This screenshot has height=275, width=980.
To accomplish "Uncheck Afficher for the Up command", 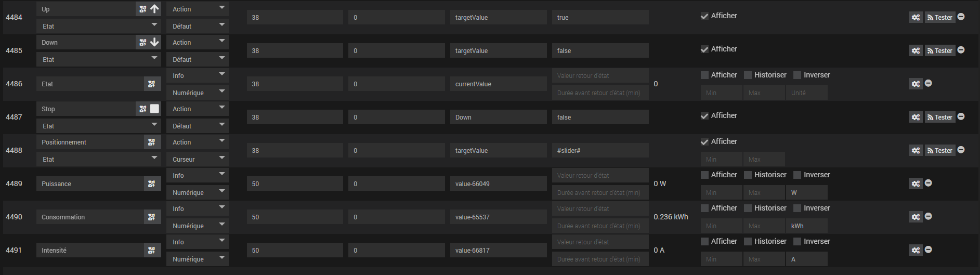I will [x=704, y=16].
